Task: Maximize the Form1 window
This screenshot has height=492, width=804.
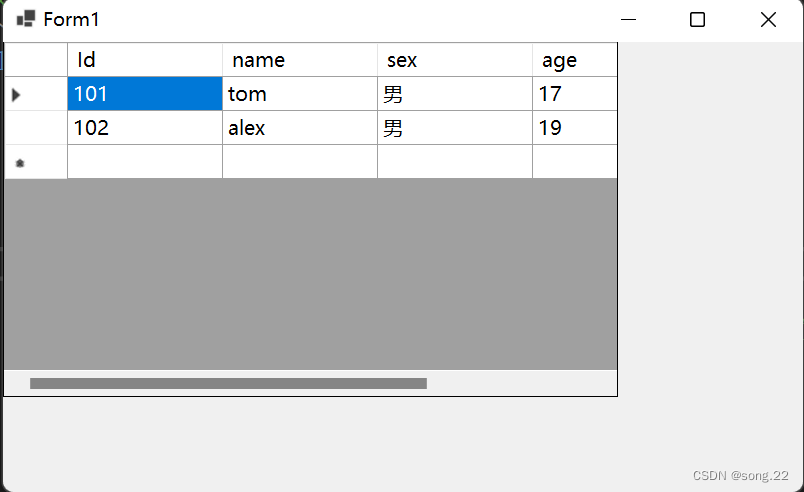Action: point(698,20)
